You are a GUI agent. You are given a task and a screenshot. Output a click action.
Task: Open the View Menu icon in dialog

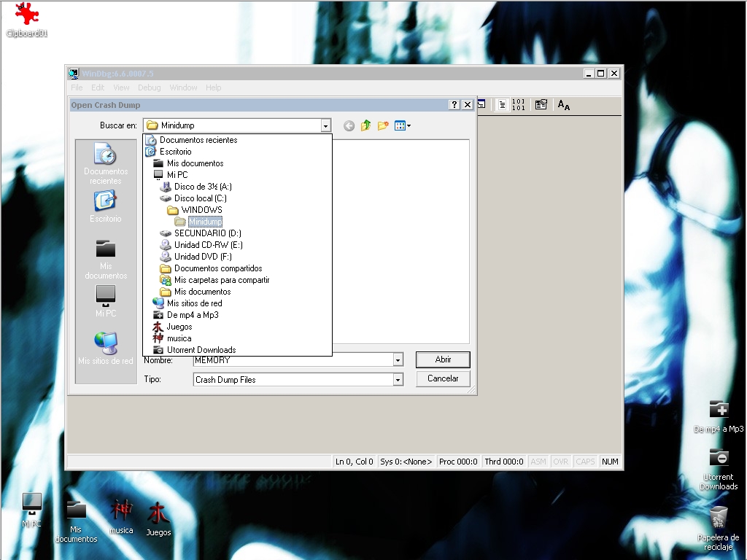(403, 125)
